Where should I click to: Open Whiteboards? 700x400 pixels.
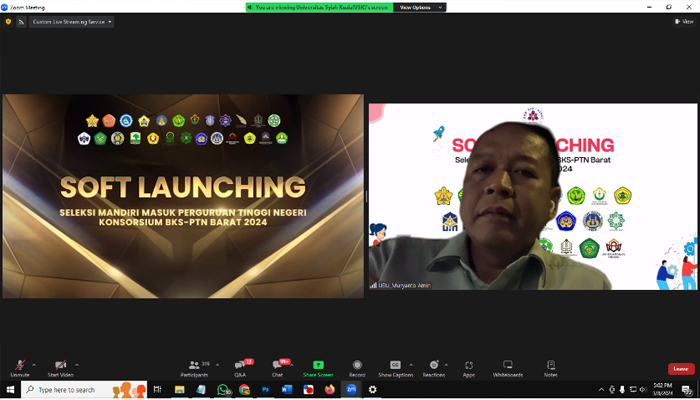click(x=508, y=368)
